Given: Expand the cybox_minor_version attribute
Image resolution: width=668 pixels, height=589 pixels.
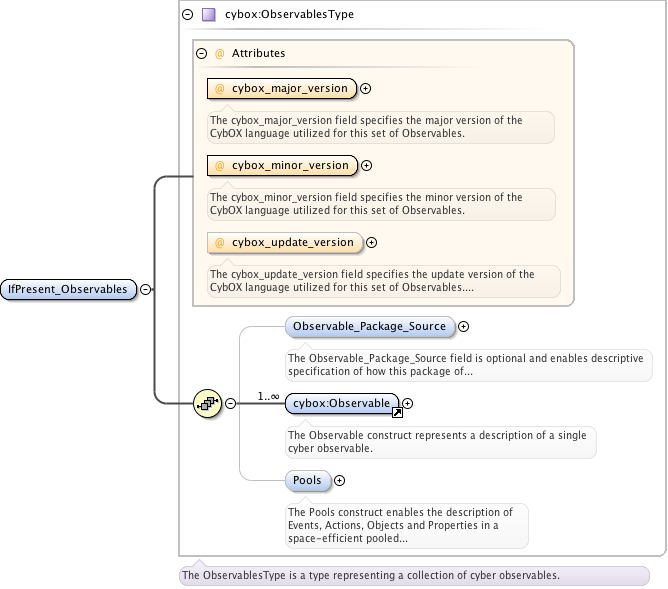Looking at the screenshot, I should coord(366,166).
